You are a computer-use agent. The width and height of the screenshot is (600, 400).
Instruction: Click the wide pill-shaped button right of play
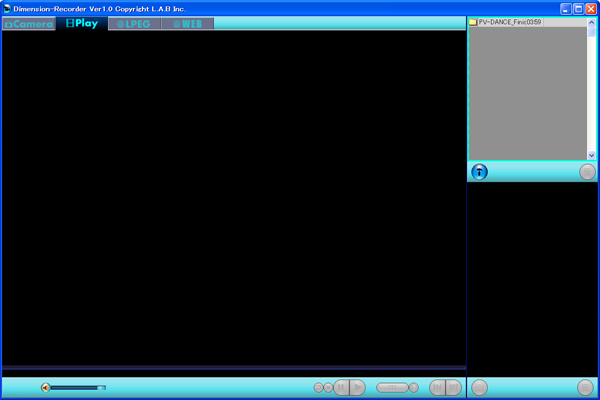click(x=392, y=388)
